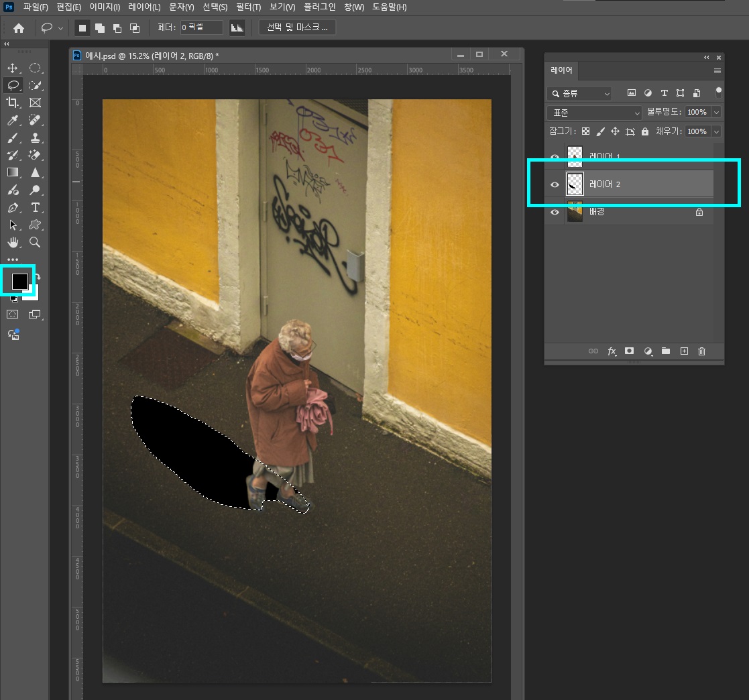Select the Frame tool
749x700 pixels.
(x=35, y=103)
